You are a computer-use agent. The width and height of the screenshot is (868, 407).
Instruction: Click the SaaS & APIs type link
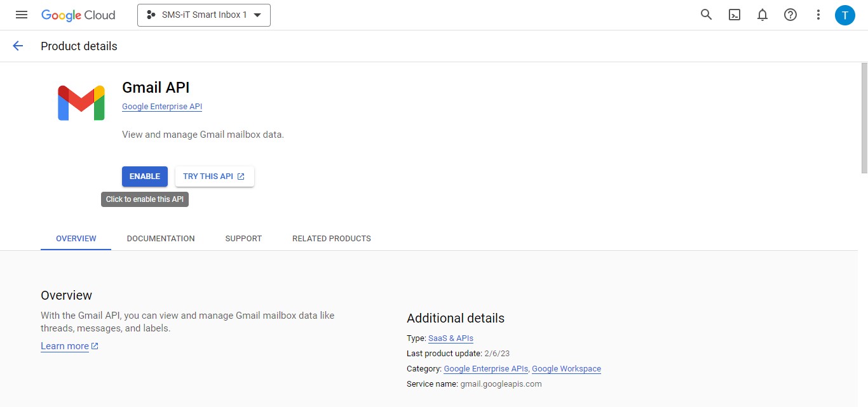pyautogui.click(x=451, y=338)
